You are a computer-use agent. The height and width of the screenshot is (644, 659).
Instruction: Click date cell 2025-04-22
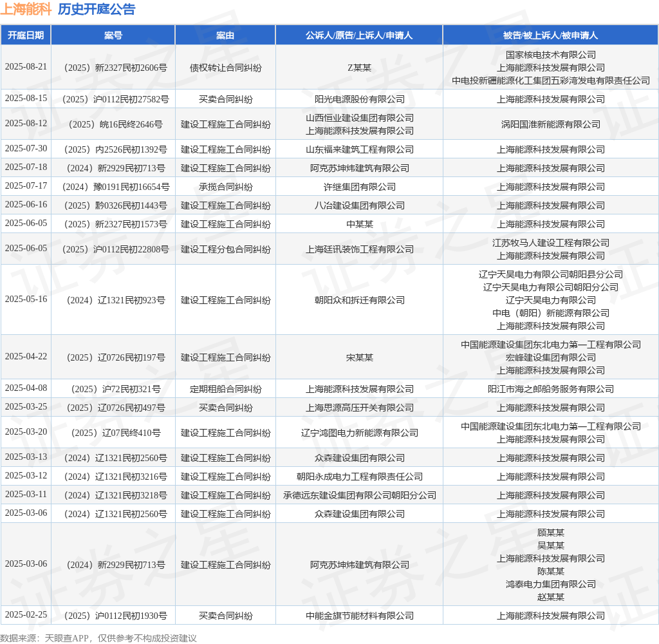[26, 356]
